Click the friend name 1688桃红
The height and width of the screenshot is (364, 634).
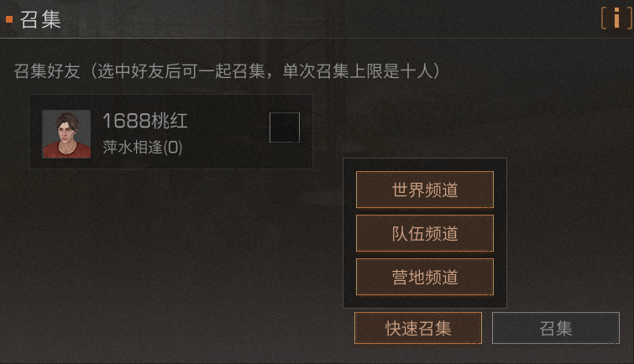point(145,121)
